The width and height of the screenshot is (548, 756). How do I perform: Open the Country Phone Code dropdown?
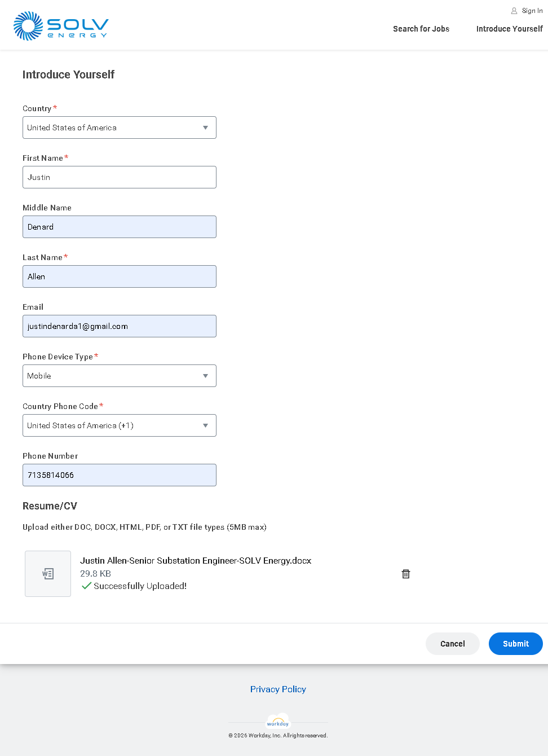point(120,425)
